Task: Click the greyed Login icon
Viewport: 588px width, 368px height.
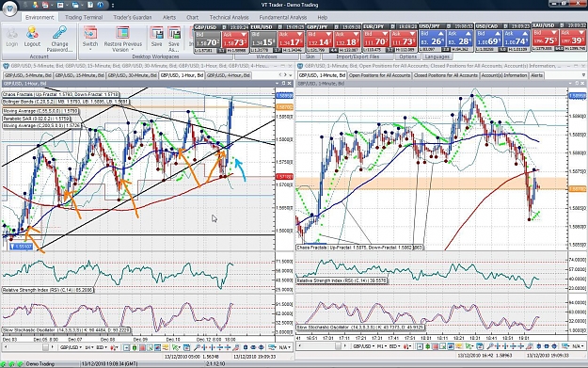Action: pos(11,33)
